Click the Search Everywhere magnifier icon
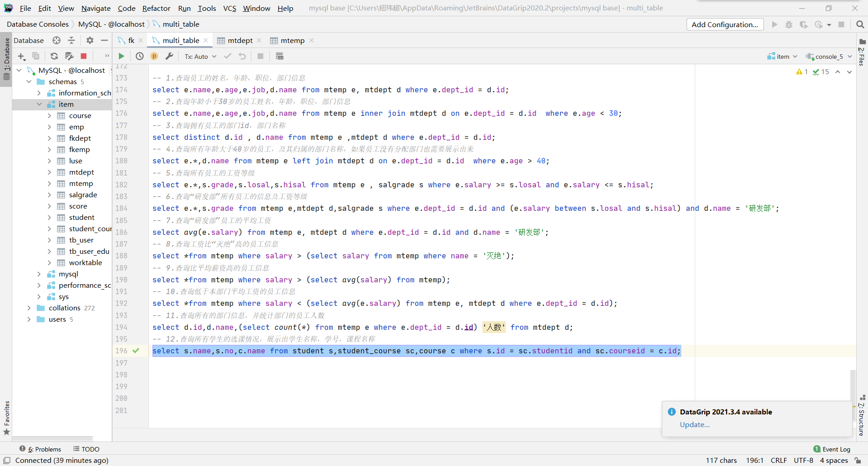868x466 pixels. coord(860,24)
